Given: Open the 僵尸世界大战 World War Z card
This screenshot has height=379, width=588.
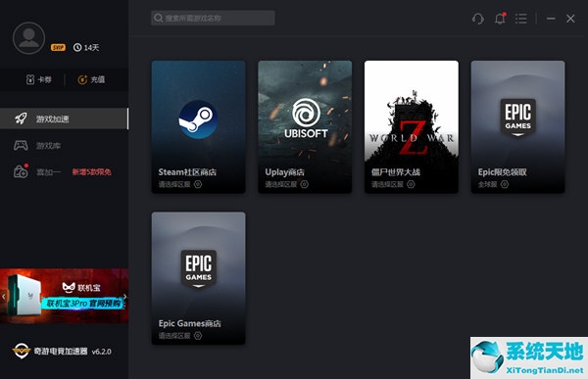Looking at the screenshot, I should (x=412, y=127).
